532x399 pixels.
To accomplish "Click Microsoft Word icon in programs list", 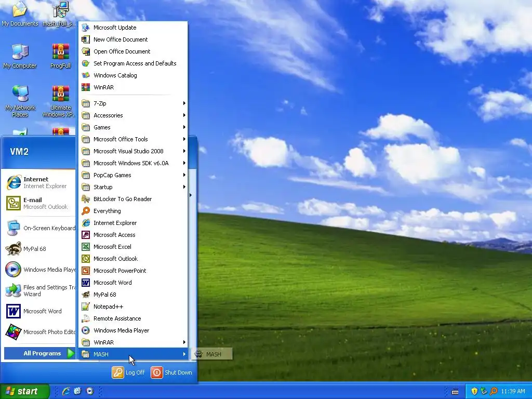I will 86,283.
